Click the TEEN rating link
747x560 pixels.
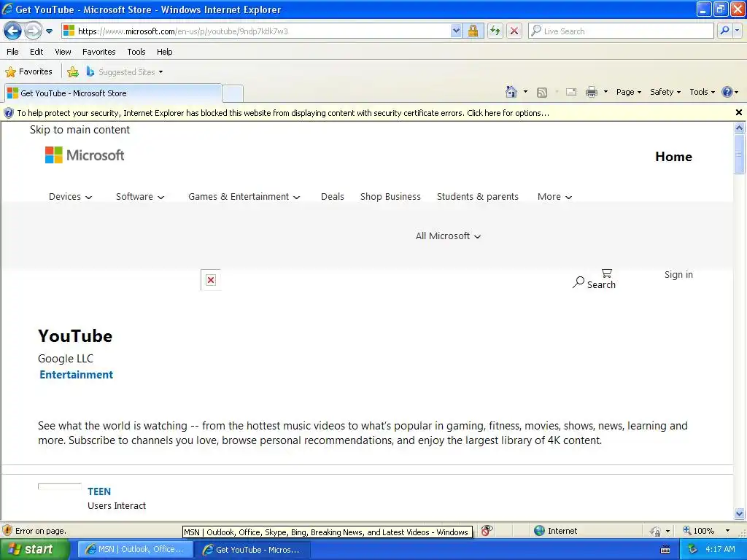[99, 491]
